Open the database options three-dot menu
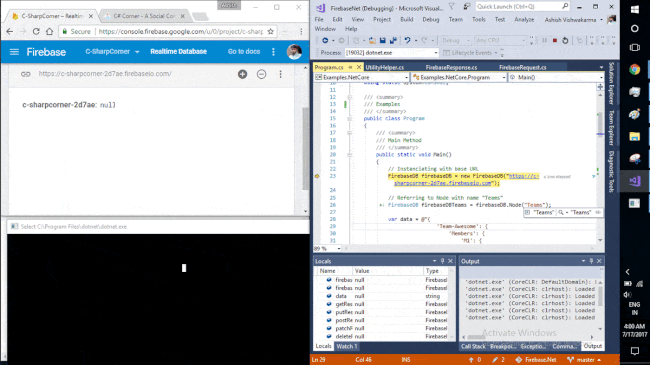650x365 pixels. pos(280,74)
